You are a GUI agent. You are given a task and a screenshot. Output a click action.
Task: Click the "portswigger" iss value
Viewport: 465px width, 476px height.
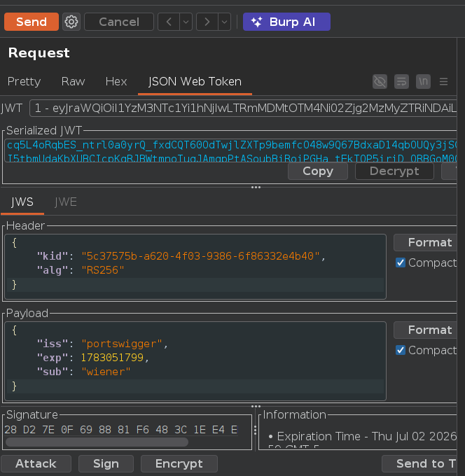click(122, 344)
